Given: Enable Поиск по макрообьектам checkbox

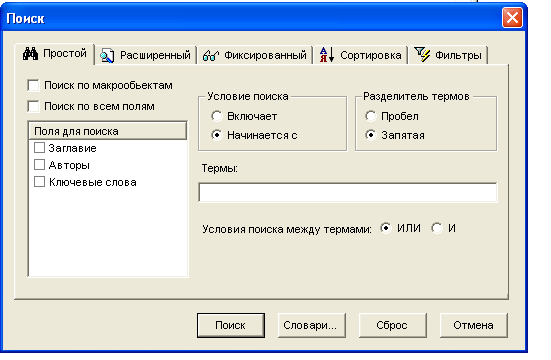Looking at the screenshot, I should pos(33,85).
